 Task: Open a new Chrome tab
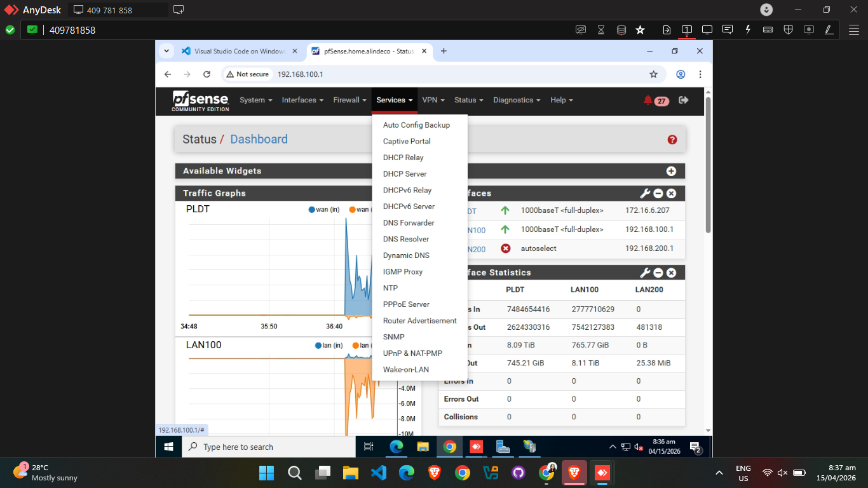(444, 51)
